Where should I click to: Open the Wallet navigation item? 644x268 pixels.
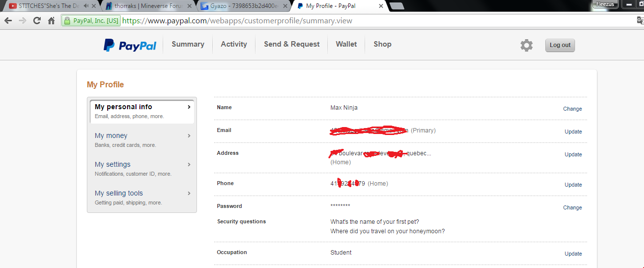(x=346, y=44)
